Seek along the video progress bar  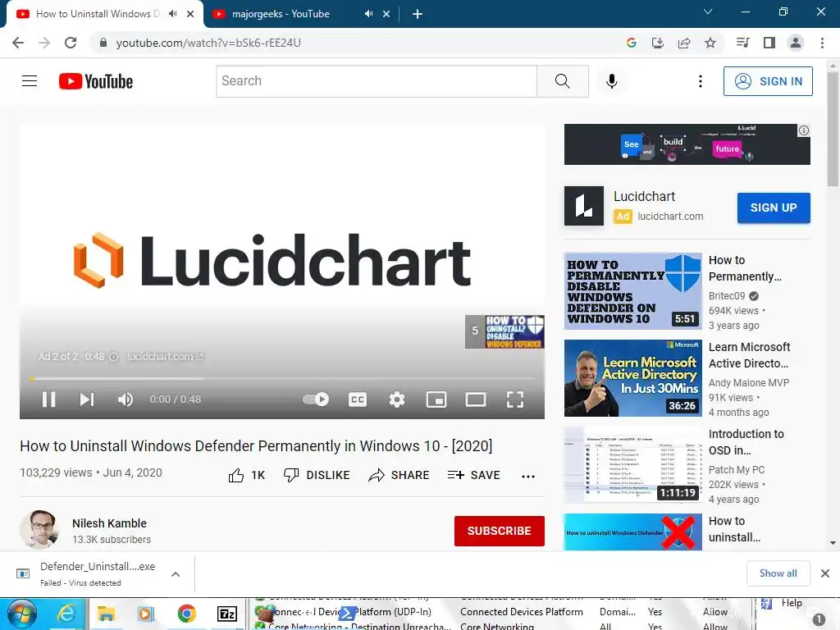[x=282, y=378]
